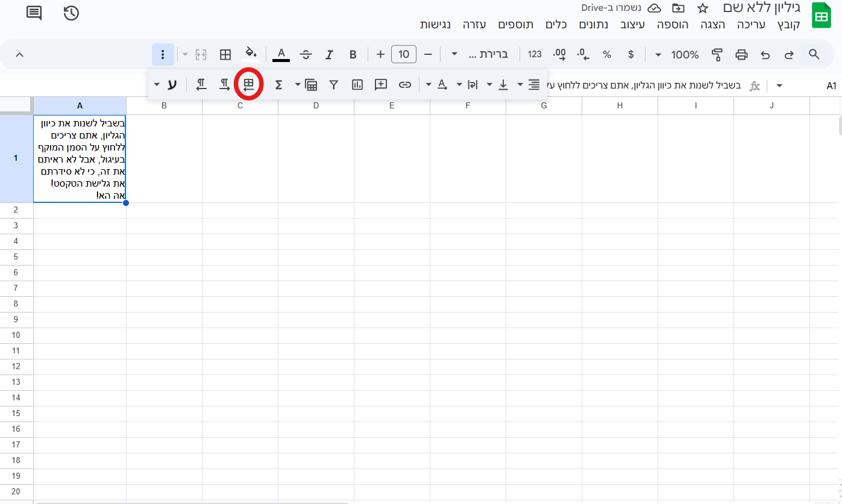Click the increase font size plus button
The width and height of the screenshot is (842, 504).
380,55
